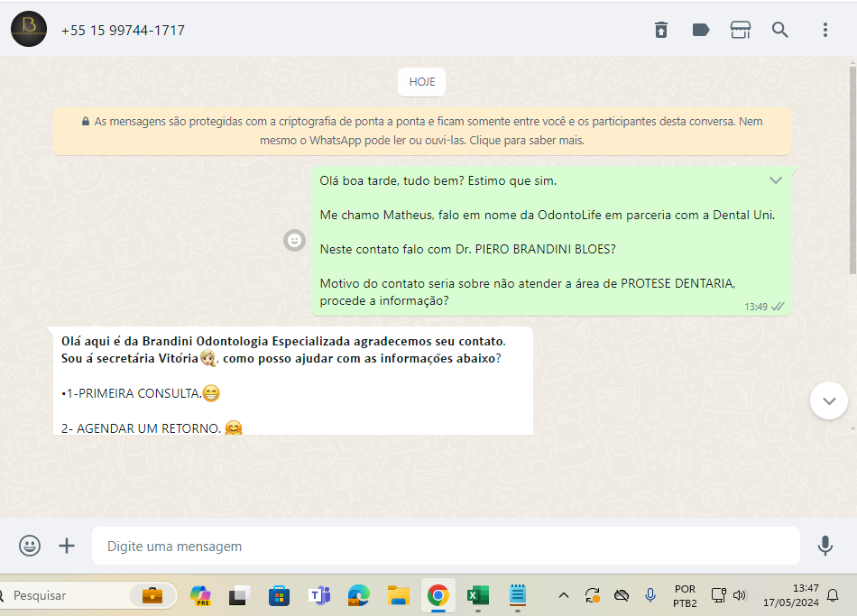Click the delete chat trash icon
Screen dimensions: 857x616
(x=661, y=30)
